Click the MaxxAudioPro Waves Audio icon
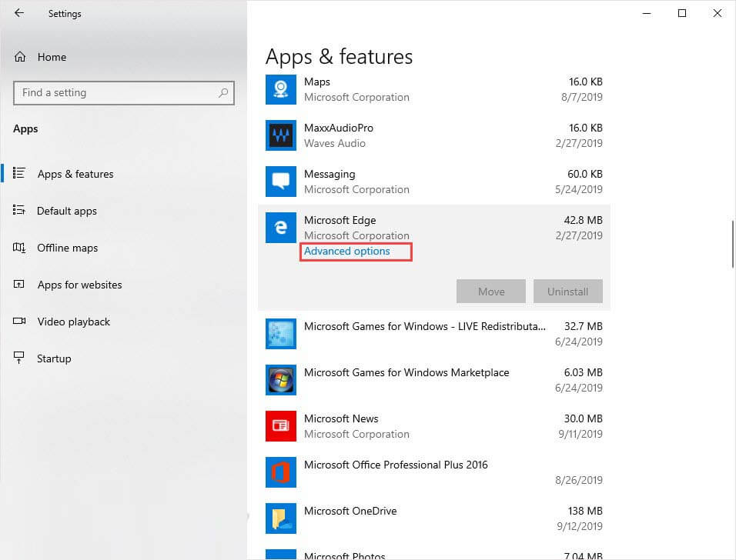 coord(280,135)
